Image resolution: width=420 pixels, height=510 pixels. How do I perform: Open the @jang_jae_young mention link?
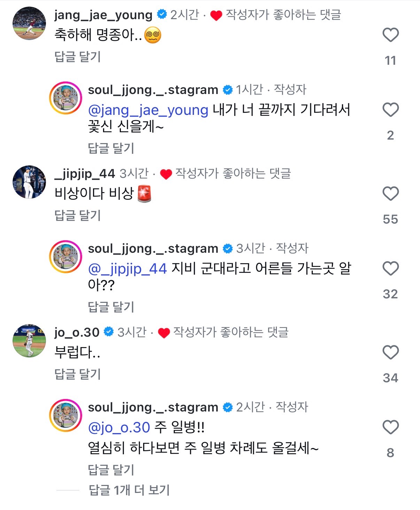[148, 110]
